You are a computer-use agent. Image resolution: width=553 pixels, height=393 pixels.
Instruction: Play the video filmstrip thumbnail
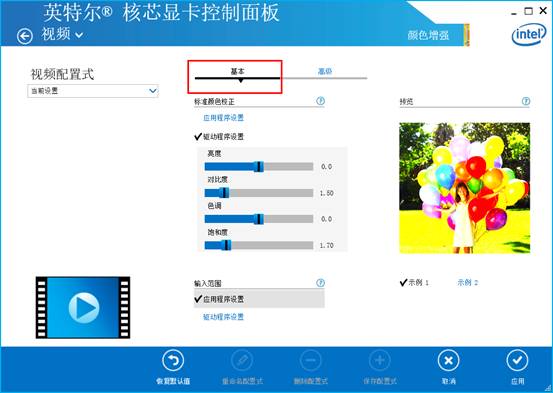(83, 307)
